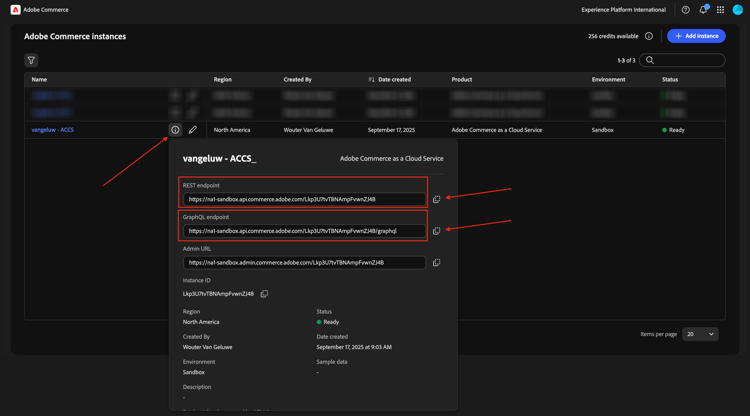Open the vangeluw - ACCS instance link
Screen dimensions: 750x416
pyautogui.click(x=53, y=130)
